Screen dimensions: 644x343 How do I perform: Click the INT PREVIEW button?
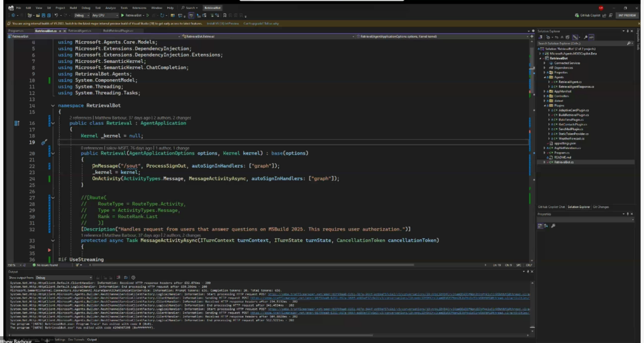(627, 15)
